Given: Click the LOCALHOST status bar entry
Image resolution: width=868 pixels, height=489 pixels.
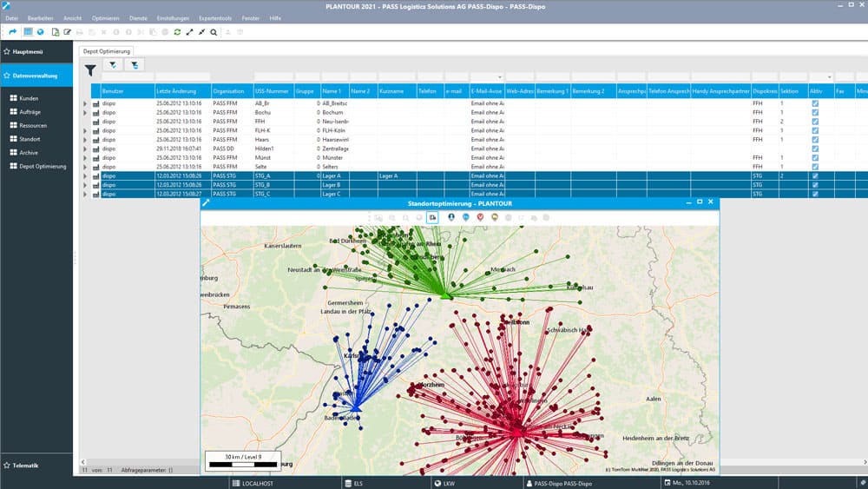Looking at the screenshot, I should point(253,484).
